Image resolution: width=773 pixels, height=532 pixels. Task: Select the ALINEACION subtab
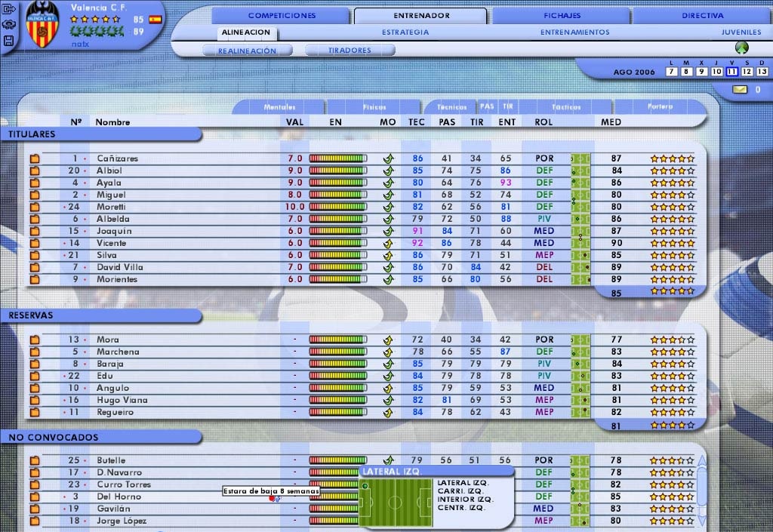(x=246, y=32)
